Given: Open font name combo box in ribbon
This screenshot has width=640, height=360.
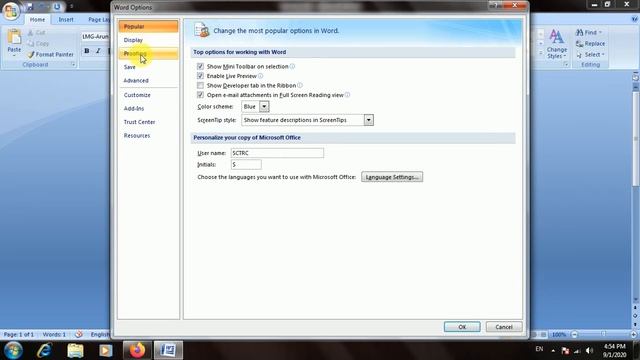Looking at the screenshot, I should click(95, 37).
